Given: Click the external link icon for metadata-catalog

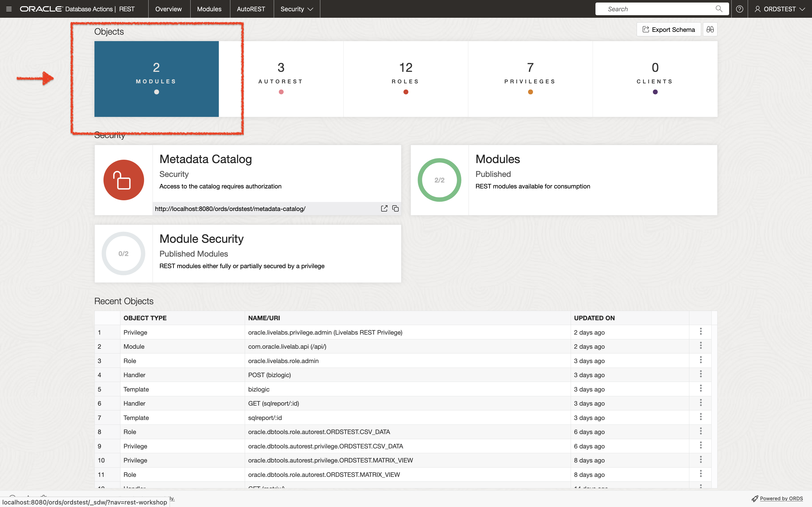Looking at the screenshot, I should coord(384,208).
